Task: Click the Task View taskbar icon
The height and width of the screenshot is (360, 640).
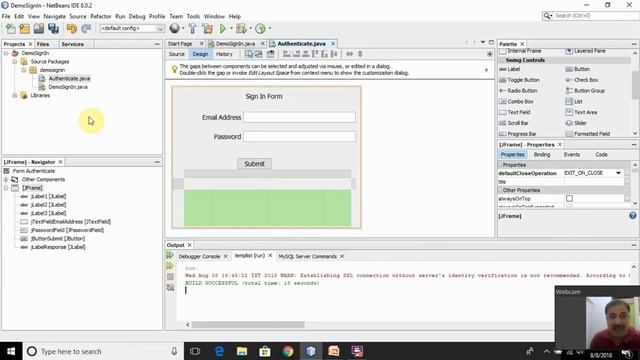Action: click(x=195, y=351)
